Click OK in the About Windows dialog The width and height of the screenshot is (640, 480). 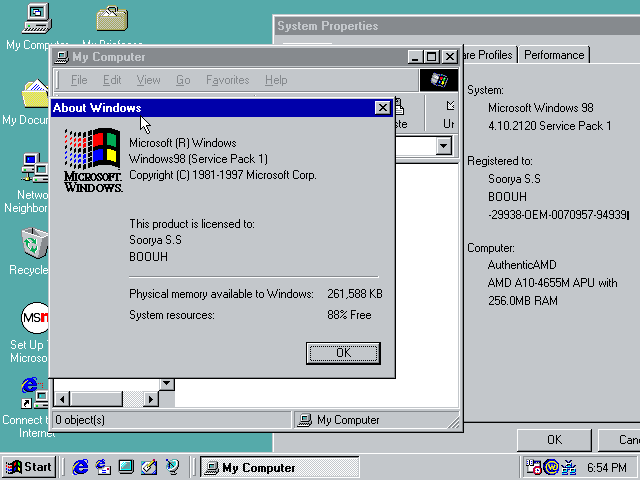pos(343,353)
